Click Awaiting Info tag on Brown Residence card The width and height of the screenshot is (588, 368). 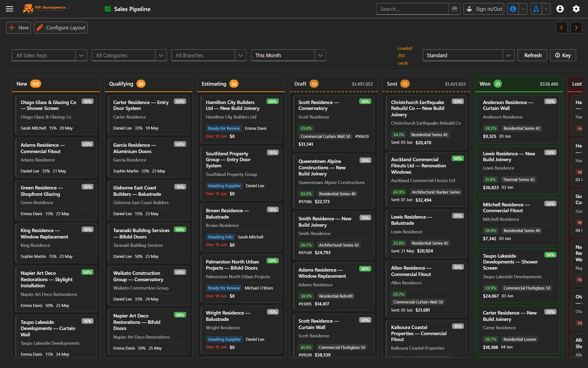[x=220, y=237]
